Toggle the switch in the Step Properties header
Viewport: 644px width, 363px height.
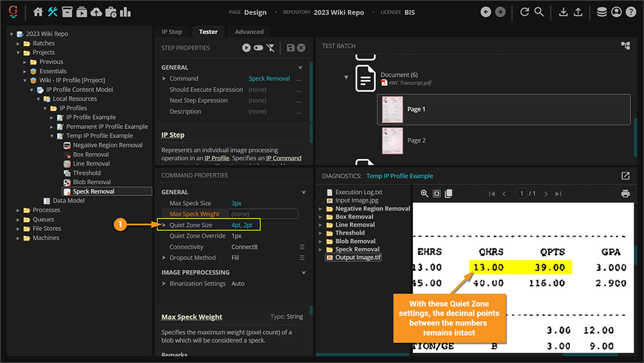(x=258, y=48)
